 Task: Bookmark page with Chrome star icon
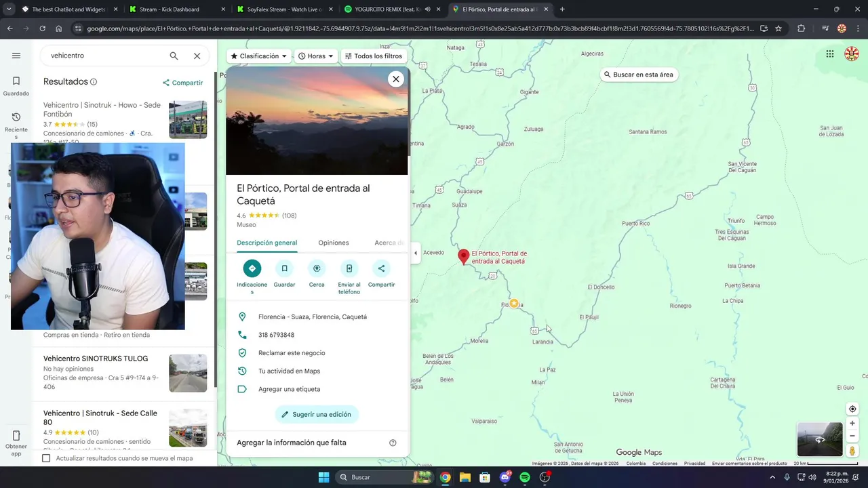pos(778,28)
